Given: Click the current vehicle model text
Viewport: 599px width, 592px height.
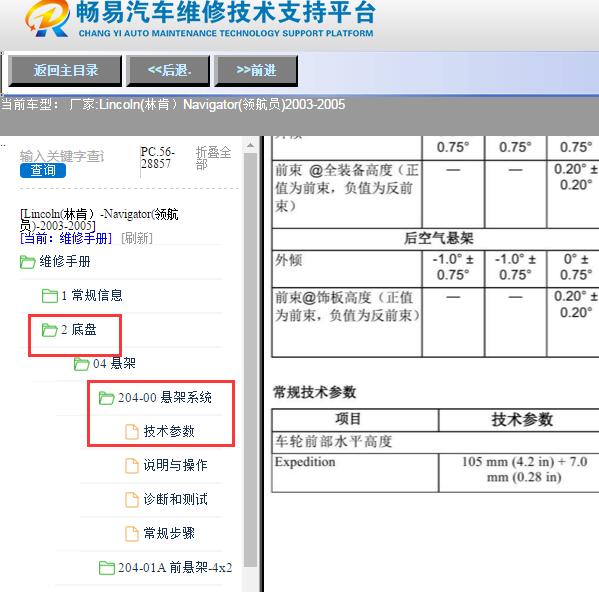Looking at the screenshot, I should click(173, 105).
